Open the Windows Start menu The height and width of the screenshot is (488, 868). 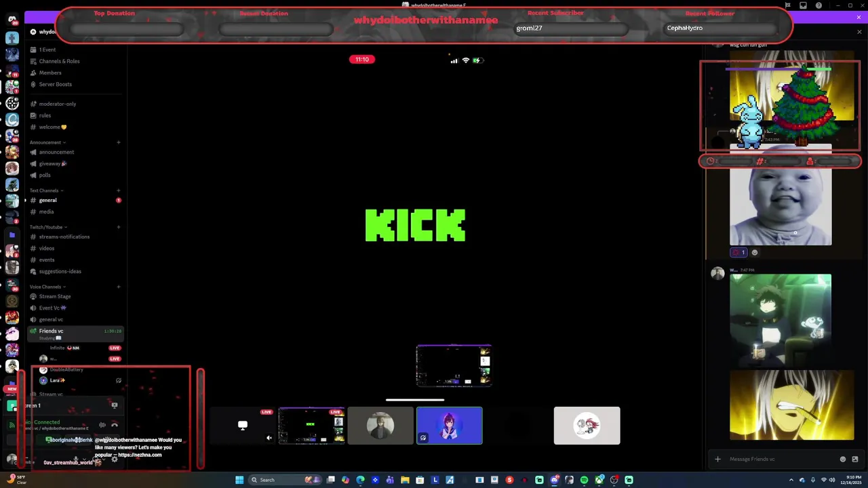[239, 480]
